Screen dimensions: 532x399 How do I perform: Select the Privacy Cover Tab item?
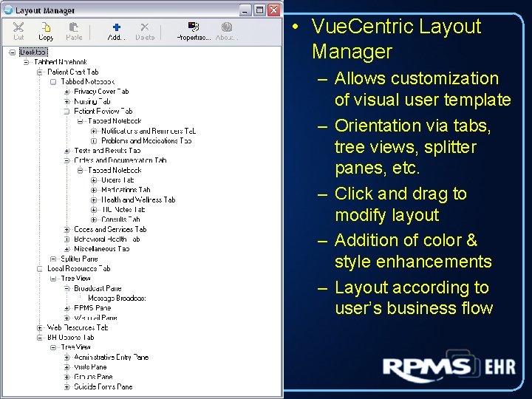[101, 92]
